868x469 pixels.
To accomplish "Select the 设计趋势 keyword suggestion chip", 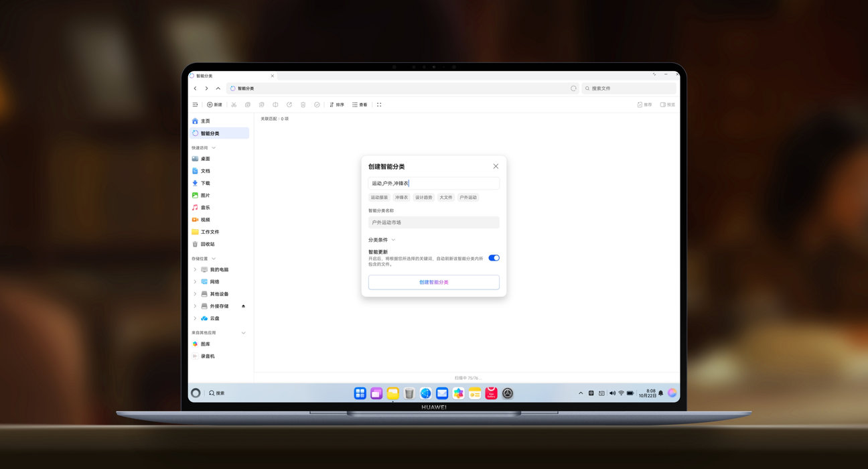I will 423,198.
